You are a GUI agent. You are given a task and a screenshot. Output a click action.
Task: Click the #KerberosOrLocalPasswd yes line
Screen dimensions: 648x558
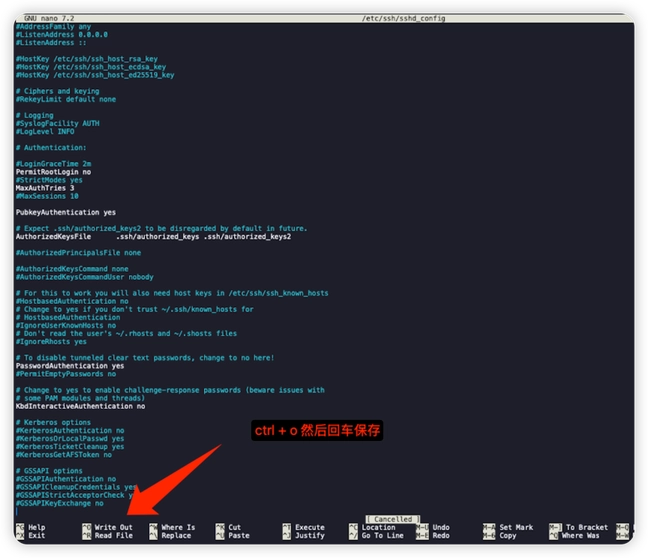pos(70,439)
